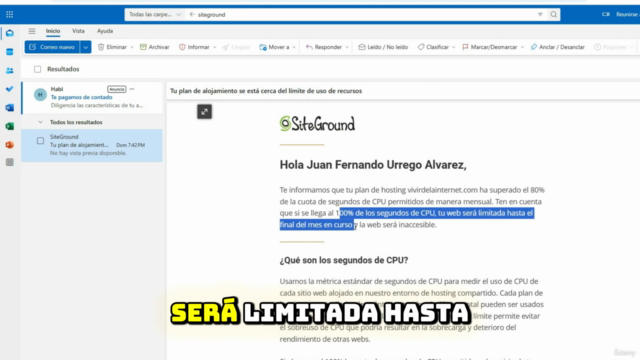Click the heading ¿Qué son los segundos de CPU?
The height and width of the screenshot is (360, 640).
tap(344, 260)
